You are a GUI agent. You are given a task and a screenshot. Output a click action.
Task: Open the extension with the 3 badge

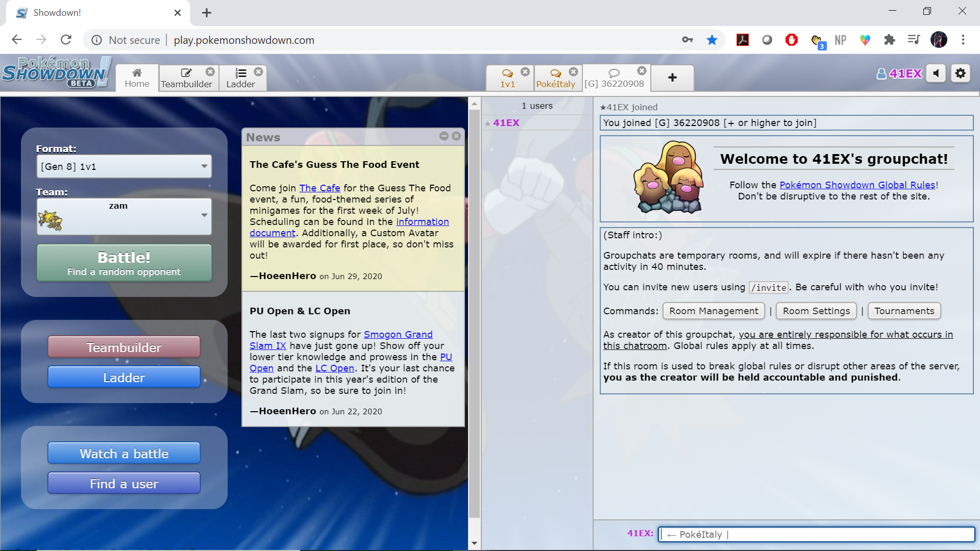[x=817, y=41]
